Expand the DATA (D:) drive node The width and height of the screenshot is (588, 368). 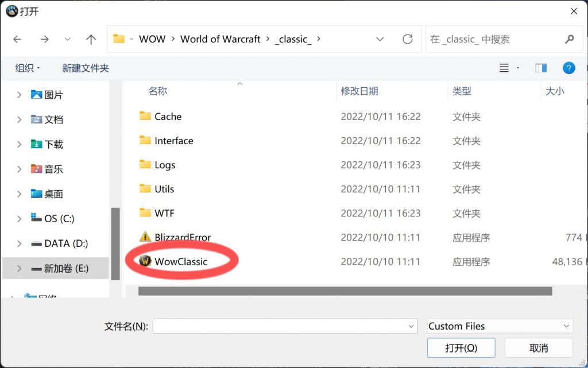click(x=19, y=243)
